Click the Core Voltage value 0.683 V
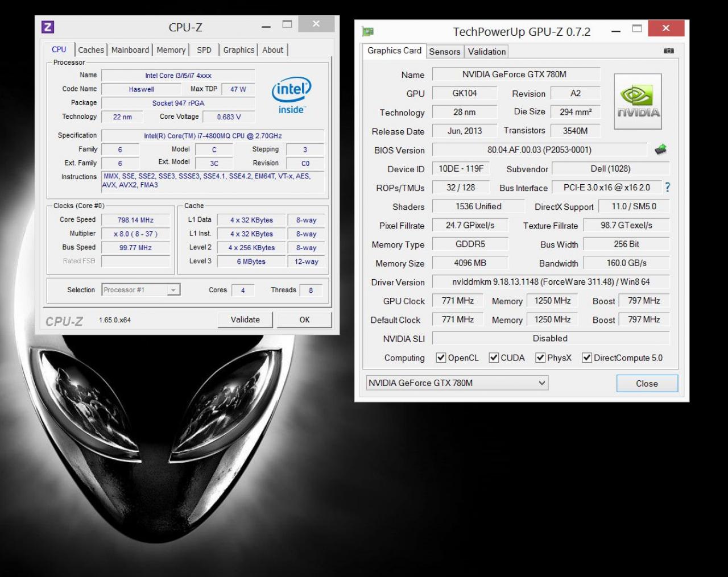The height and width of the screenshot is (577, 728). click(229, 117)
